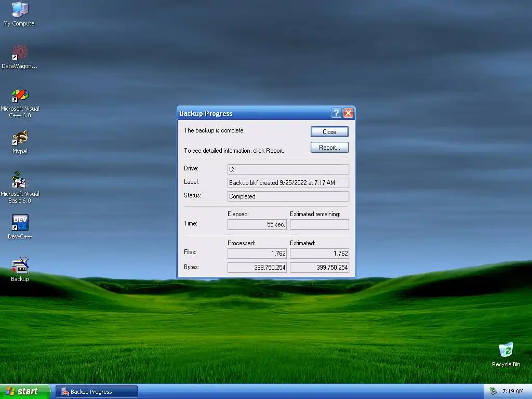532x399 pixels.
Task: Select the Backup Progress taskbar button
Action: pyautogui.click(x=97, y=392)
